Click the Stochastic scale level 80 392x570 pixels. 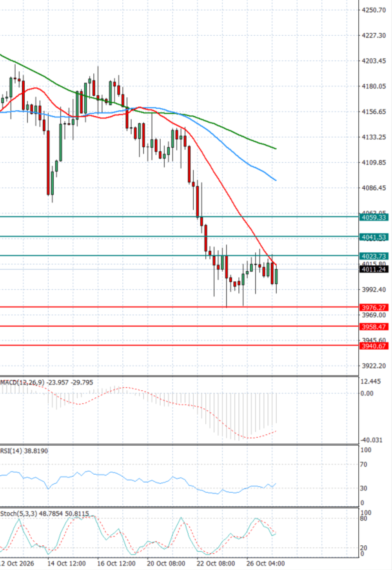(364, 519)
